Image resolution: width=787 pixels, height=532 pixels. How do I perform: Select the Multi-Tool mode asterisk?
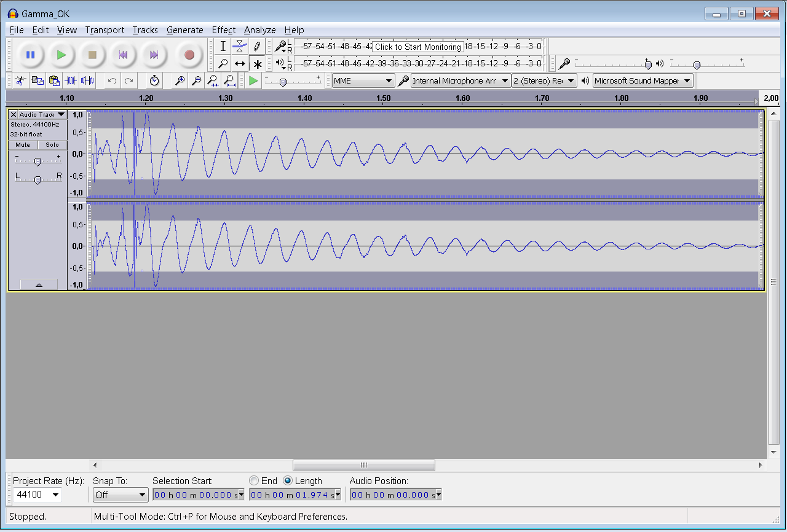pos(257,63)
